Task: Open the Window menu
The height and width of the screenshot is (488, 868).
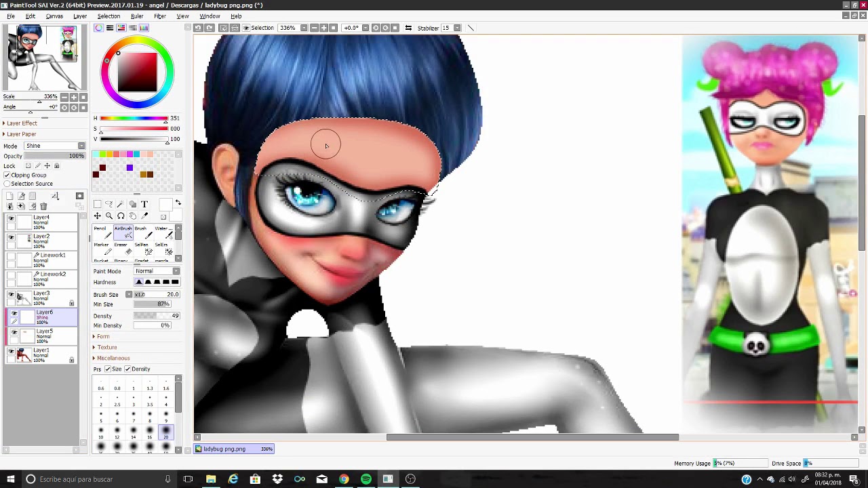Action: 210,16
